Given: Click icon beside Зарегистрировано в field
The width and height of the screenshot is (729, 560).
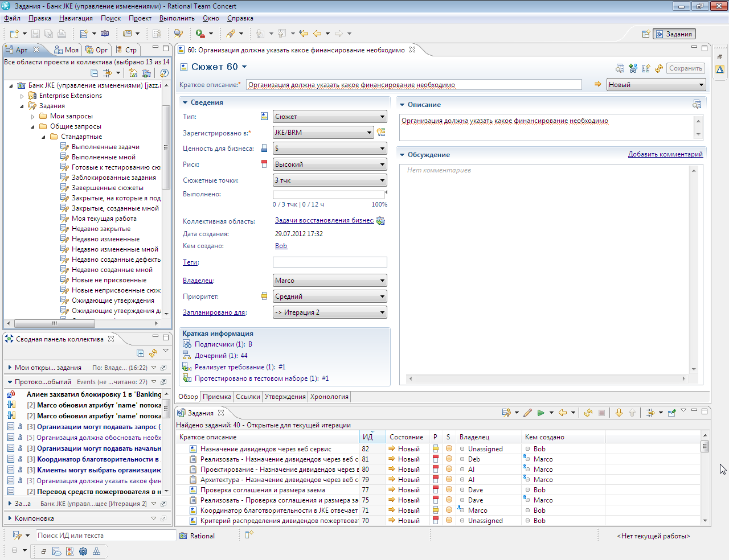Looking at the screenshot, I should point(381,132).
